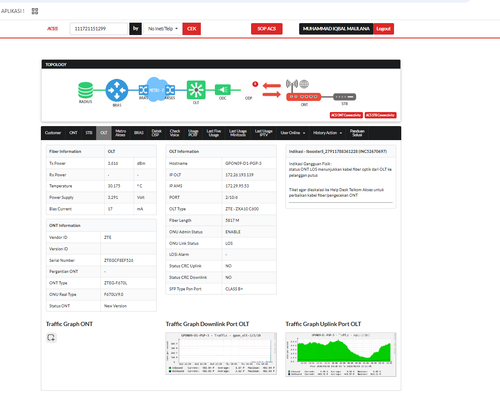Screen dimensions: 500x393
Task: Click the red bidirectional arrows icon
Action: coord(272,90)
